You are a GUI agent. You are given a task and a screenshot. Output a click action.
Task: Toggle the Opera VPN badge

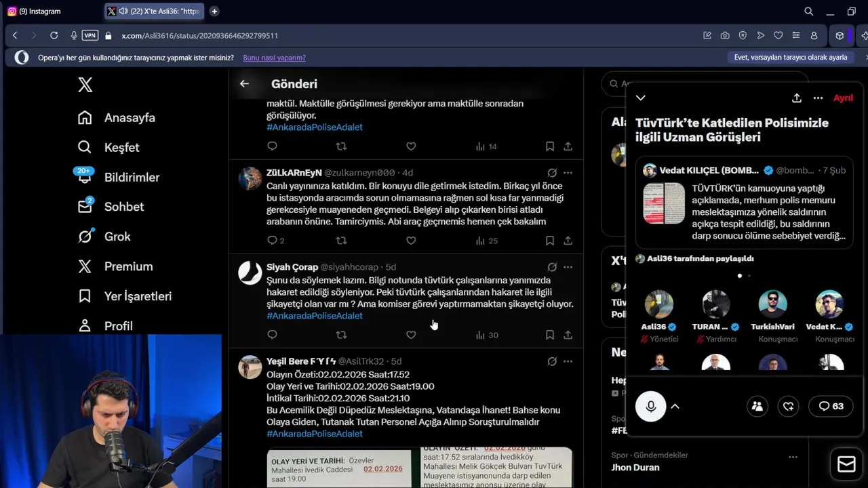[90, 35]
